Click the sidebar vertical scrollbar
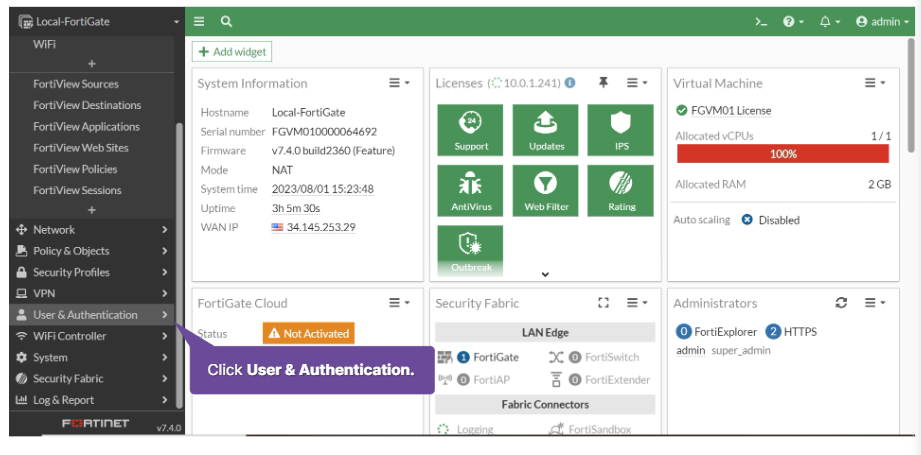Image resolution: width=921 pixels, height=455 pixels. pyautogui.click(x=179, y=265)
